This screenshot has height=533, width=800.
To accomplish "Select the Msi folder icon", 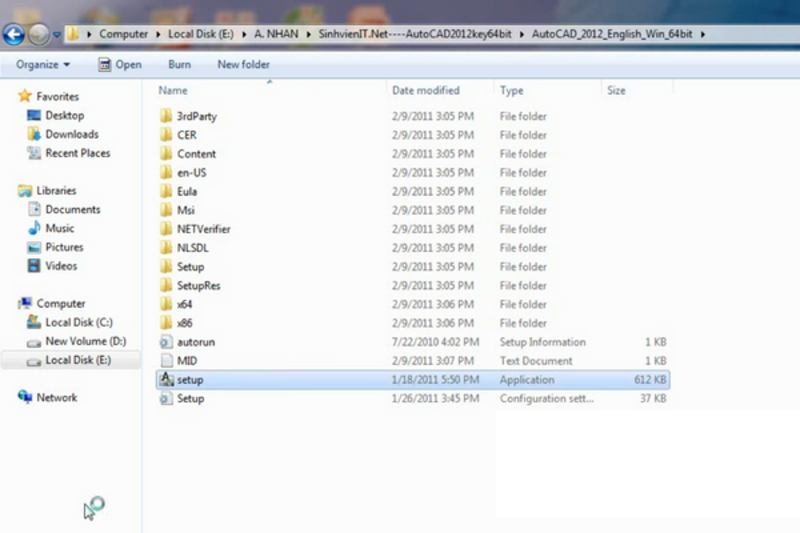I will pos(166,210).
